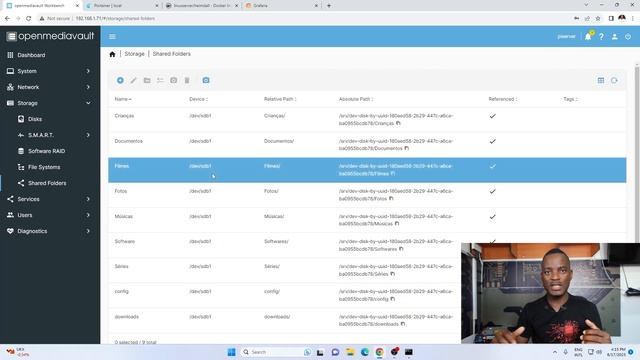Click the trash Delete icon in toolbar
Screen dimensions: 640x360
187,80
